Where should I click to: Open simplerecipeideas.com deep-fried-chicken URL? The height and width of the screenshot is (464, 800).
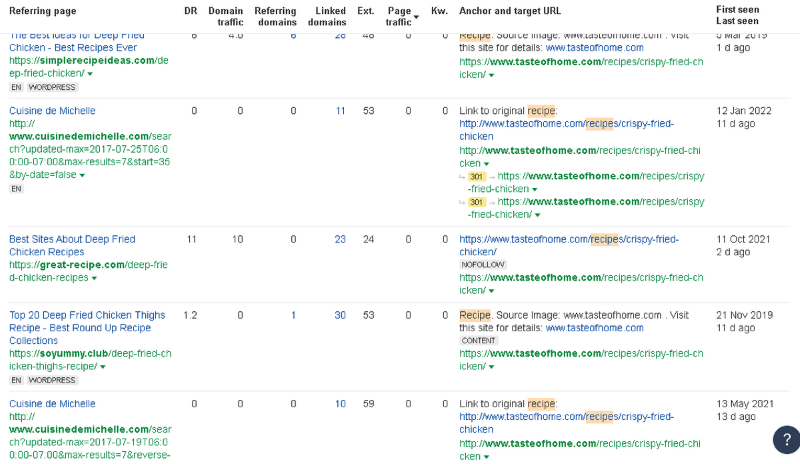89,67
